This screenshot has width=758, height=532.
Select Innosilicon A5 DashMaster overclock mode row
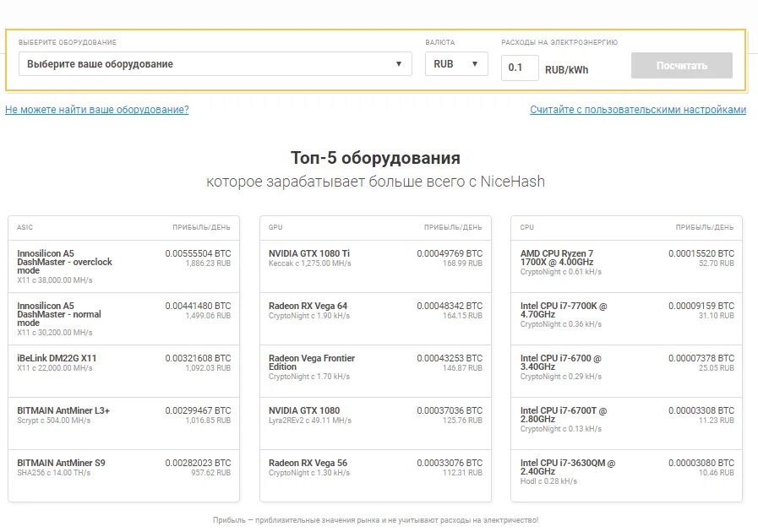[x=123, y=266]
